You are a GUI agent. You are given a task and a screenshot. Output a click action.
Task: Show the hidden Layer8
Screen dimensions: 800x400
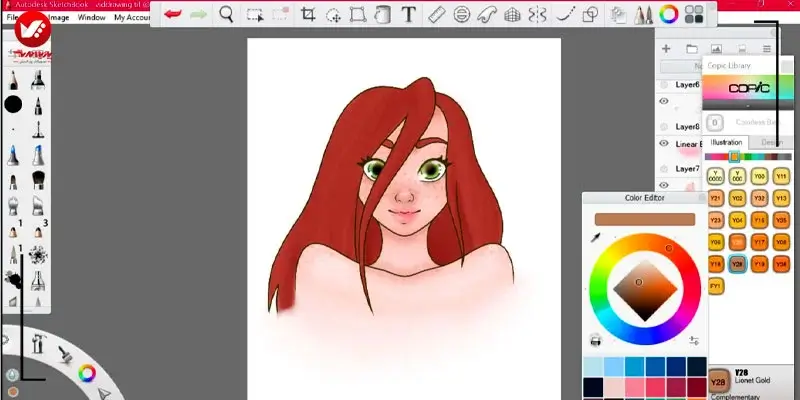click(664, 127)
